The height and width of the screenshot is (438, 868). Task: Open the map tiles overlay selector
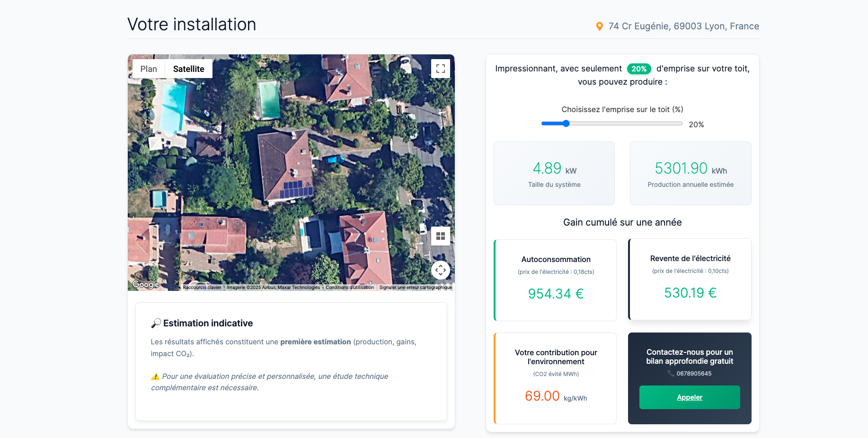tap(440, 236)
